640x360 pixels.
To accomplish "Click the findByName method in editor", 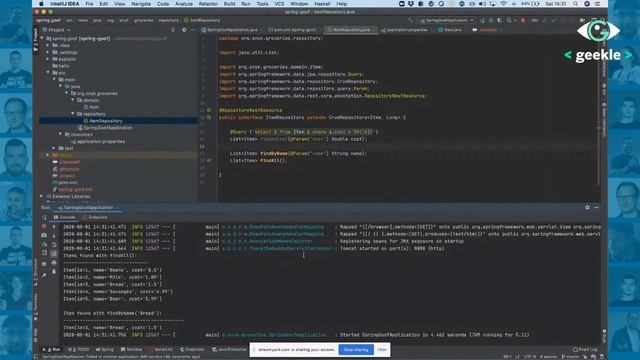I will coord(274,153).
